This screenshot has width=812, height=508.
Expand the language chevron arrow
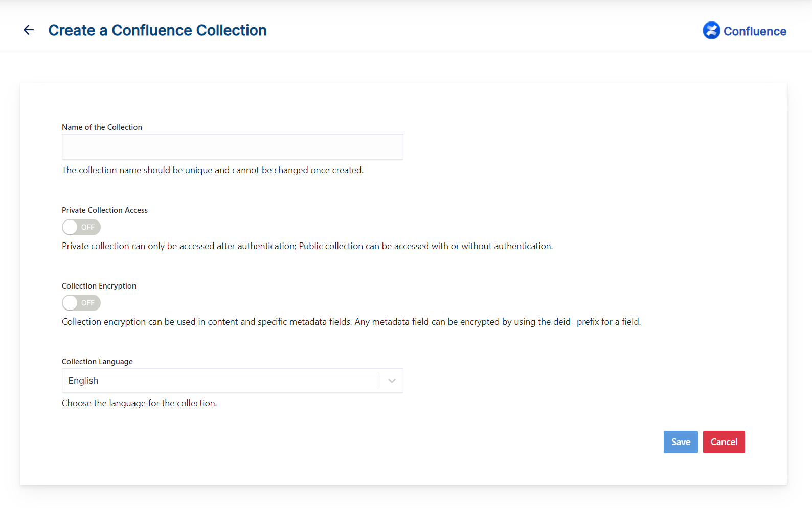point(392,381)
